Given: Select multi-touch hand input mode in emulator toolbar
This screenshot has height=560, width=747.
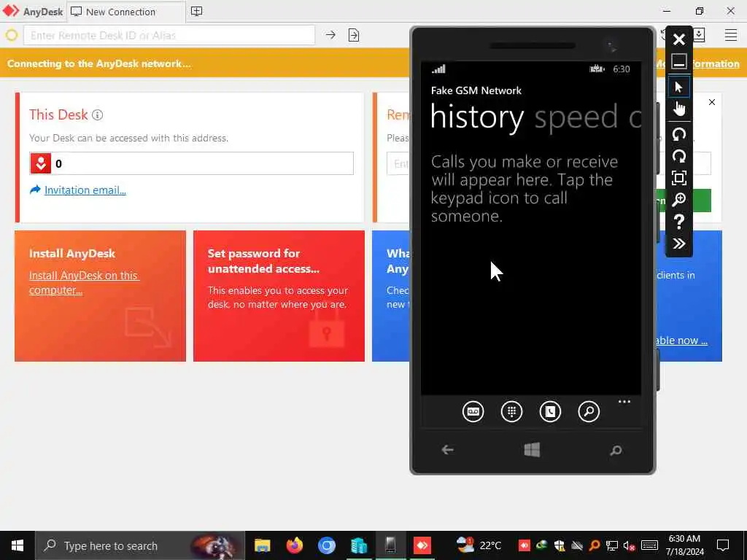Looking at the screenshot, I should [679, 109].
